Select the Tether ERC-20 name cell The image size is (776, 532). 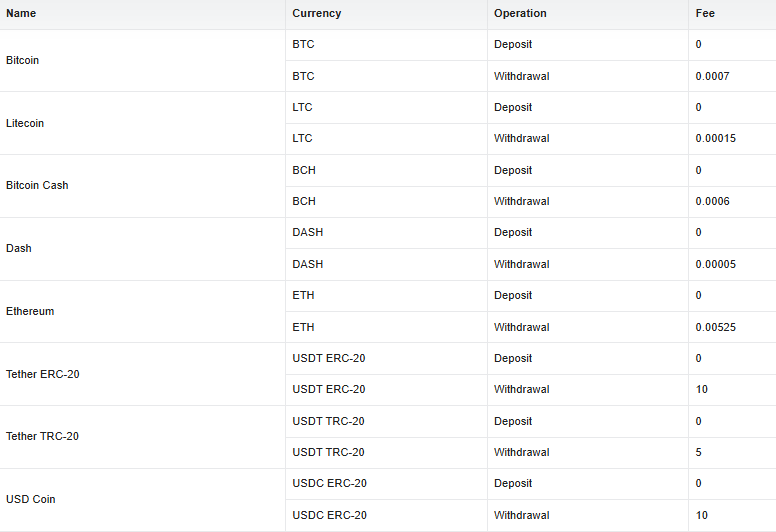(43, 374)
